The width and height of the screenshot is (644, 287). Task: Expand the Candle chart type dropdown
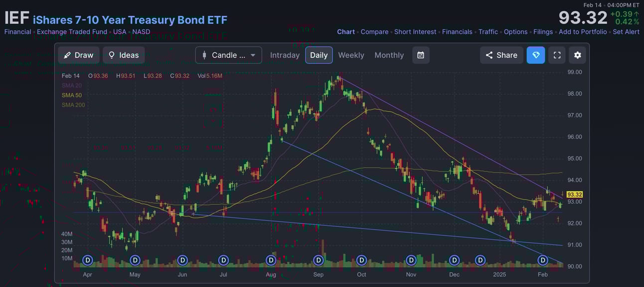click(x=229, y=55)
